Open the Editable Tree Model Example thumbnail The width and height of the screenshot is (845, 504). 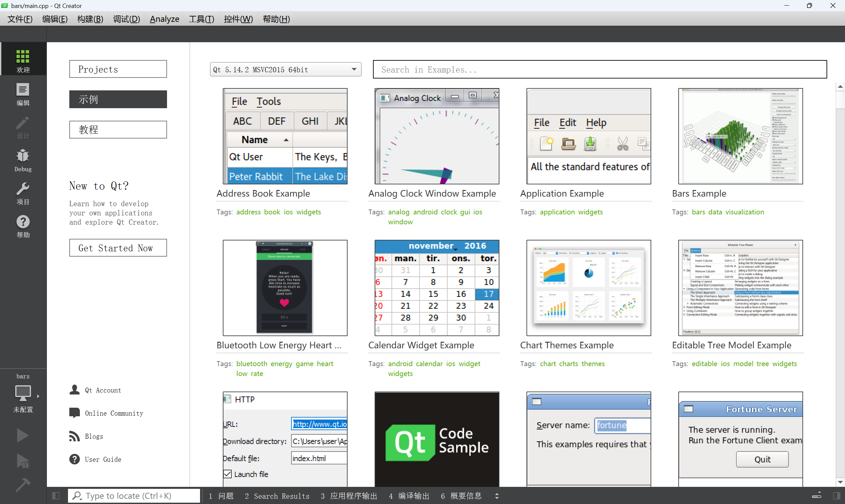pyautogui.click(x=740, y=288)
